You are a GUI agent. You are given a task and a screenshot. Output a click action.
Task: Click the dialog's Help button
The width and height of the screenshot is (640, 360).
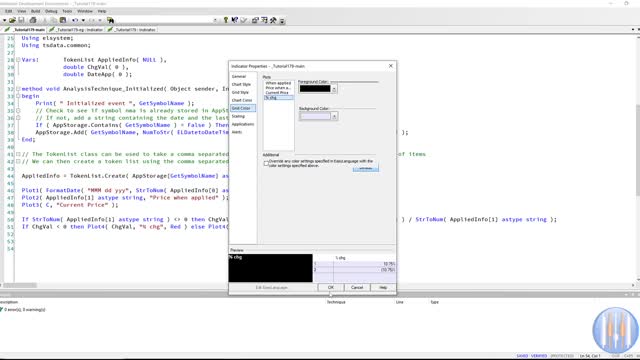coord(383,287)
